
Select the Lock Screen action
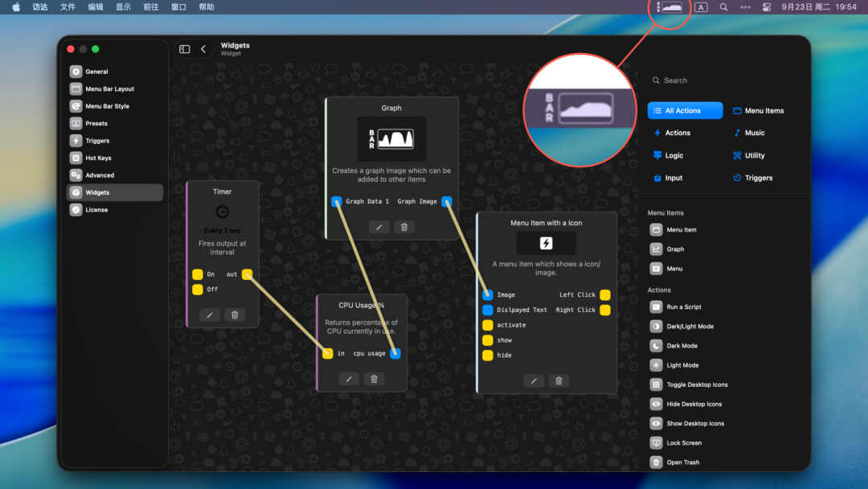click(676, 443)
